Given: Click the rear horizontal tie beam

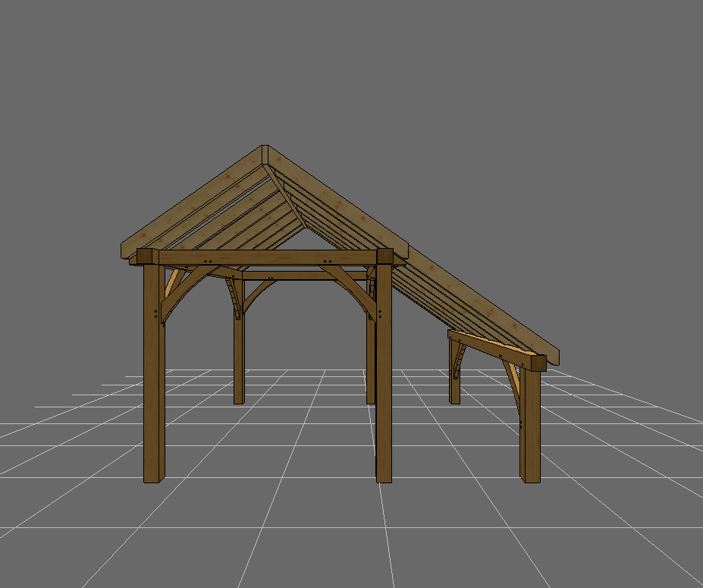Looking at the screenshot, I should pyautogui.click(x=303, y=275).
